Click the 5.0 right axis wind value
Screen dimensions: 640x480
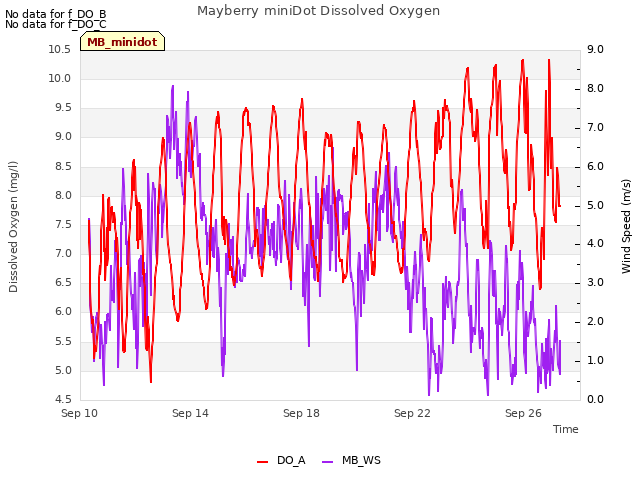click(595, 205)
